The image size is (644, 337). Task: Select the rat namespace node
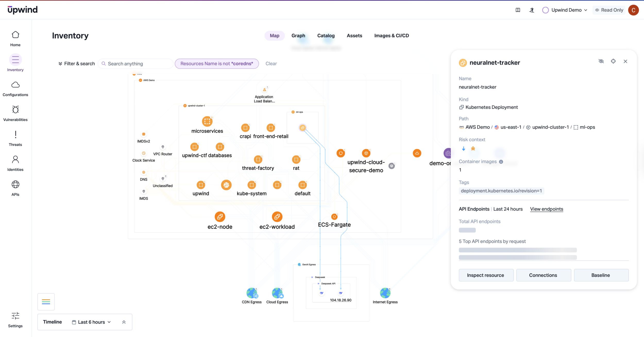coord(296,160)
